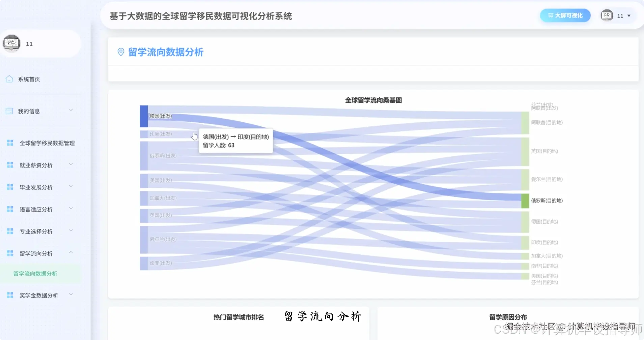This screenshot has width=644, height=340.
Task: Expand the 专业选择分析 menu chevron
Action: (71, 231)
